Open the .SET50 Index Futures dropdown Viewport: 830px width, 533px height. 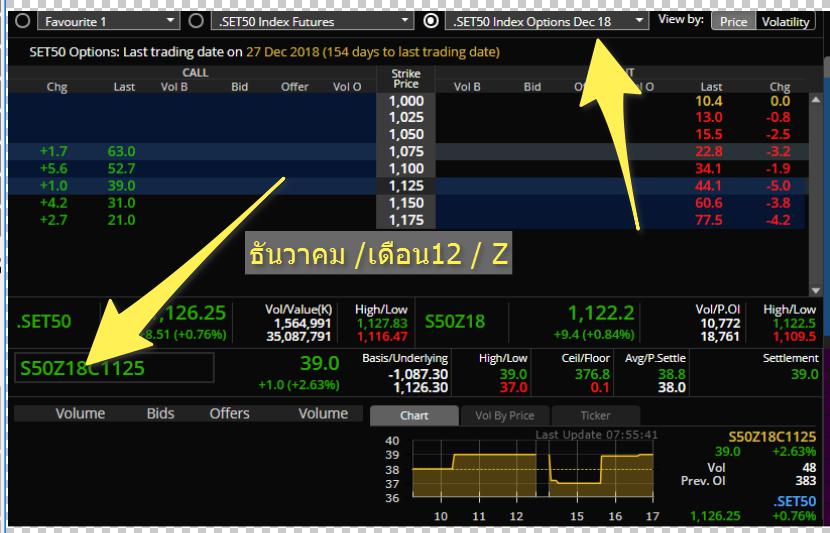(312, 21)
